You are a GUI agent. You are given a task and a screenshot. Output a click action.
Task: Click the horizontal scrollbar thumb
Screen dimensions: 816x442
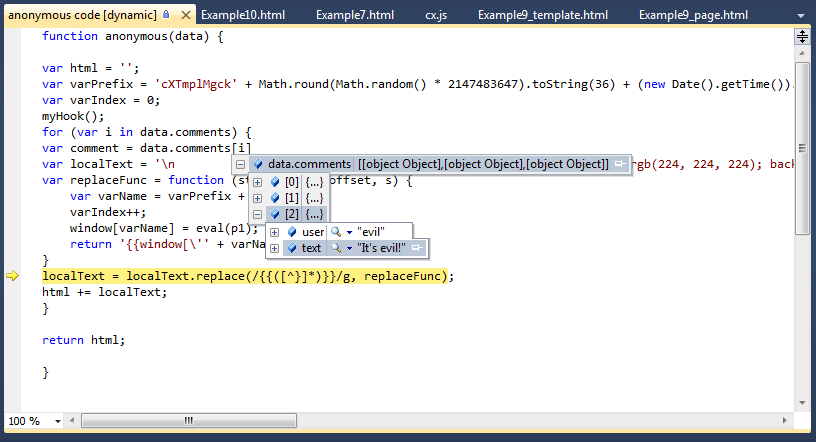[189, 420]
